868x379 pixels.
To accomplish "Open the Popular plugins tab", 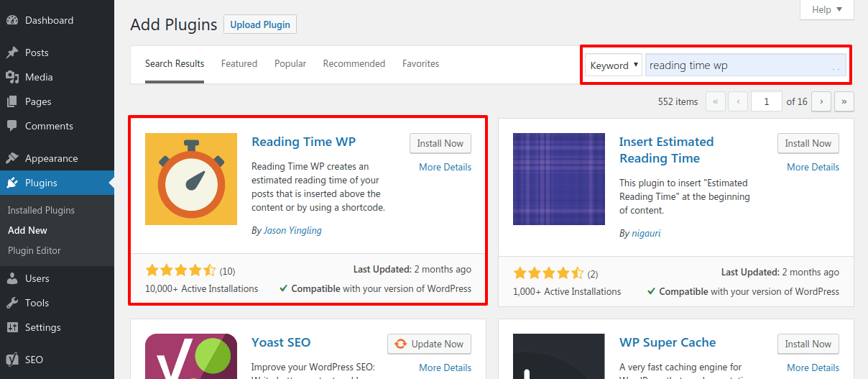I will (x=290, y=63).
